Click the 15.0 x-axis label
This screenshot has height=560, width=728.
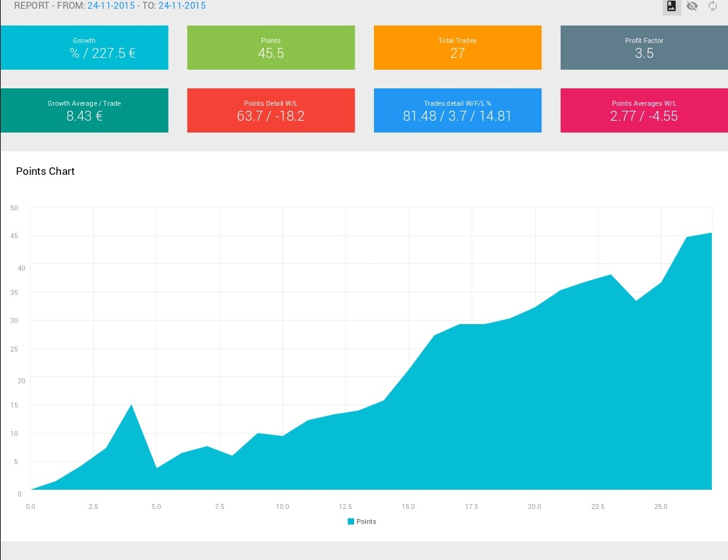408,506
